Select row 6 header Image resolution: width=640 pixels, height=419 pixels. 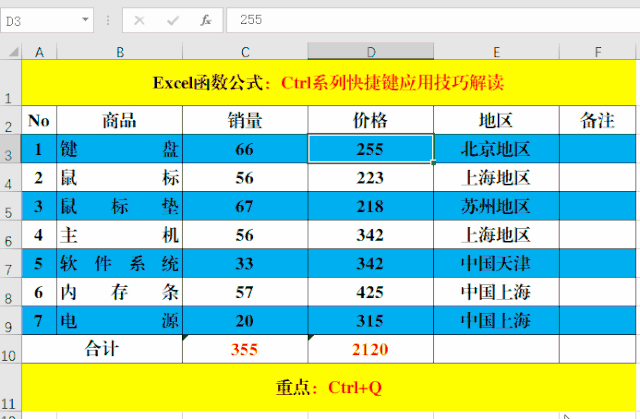click(11, 235)
